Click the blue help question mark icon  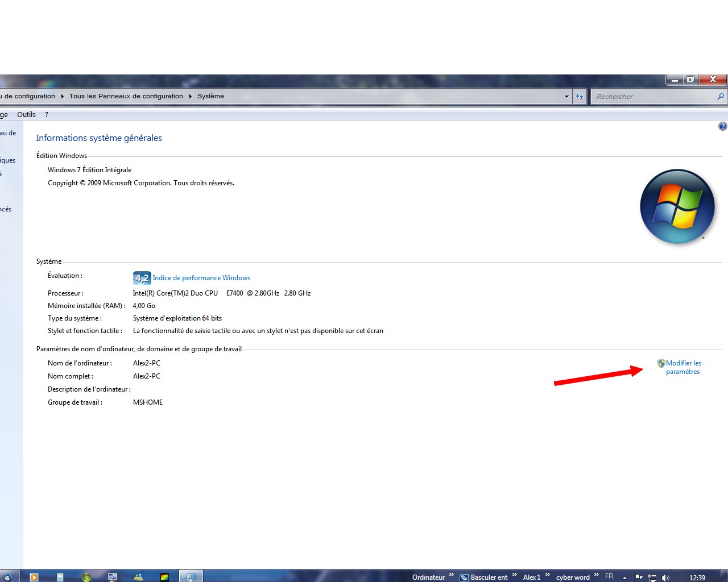click(x=722, y=126)
